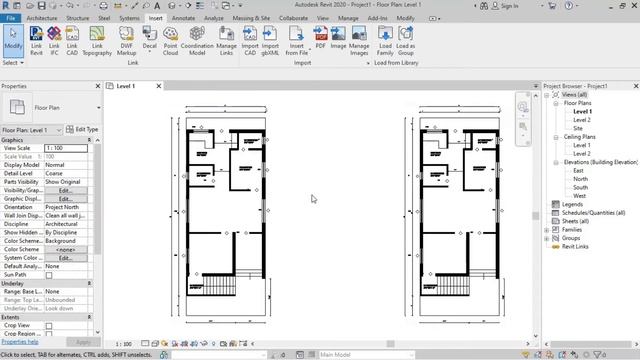Screen dimensions: 640x360
Task: Click the Measure tool in quick access toolbar
Action: [x=118, y=6]
